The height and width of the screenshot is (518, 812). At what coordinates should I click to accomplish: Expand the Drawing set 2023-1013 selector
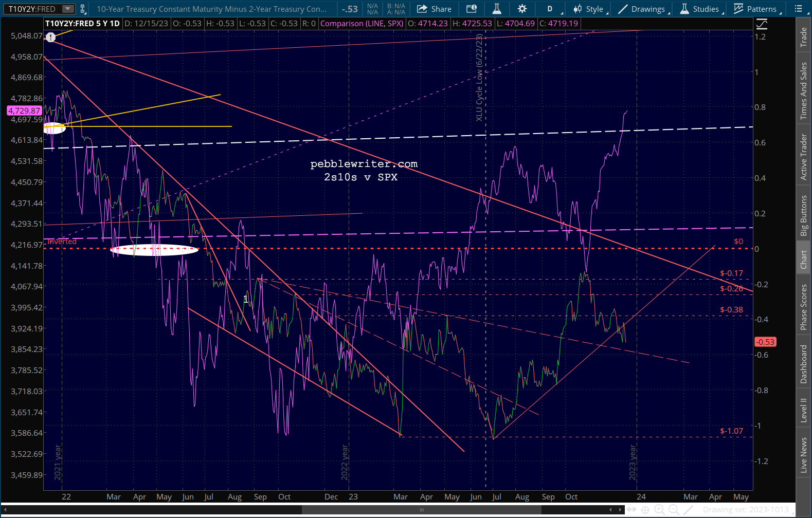746,510
